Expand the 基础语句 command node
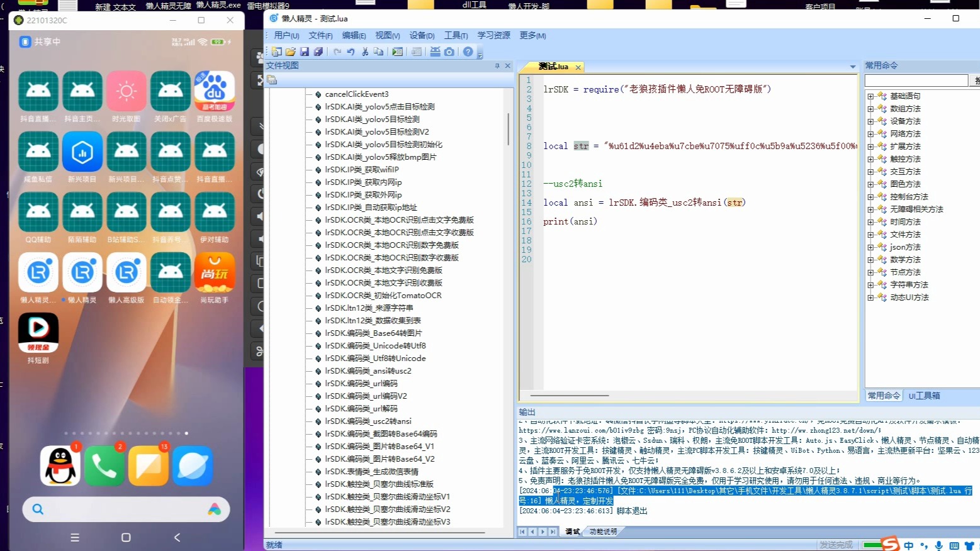This screenshot has height=551, width=980. 870,96
